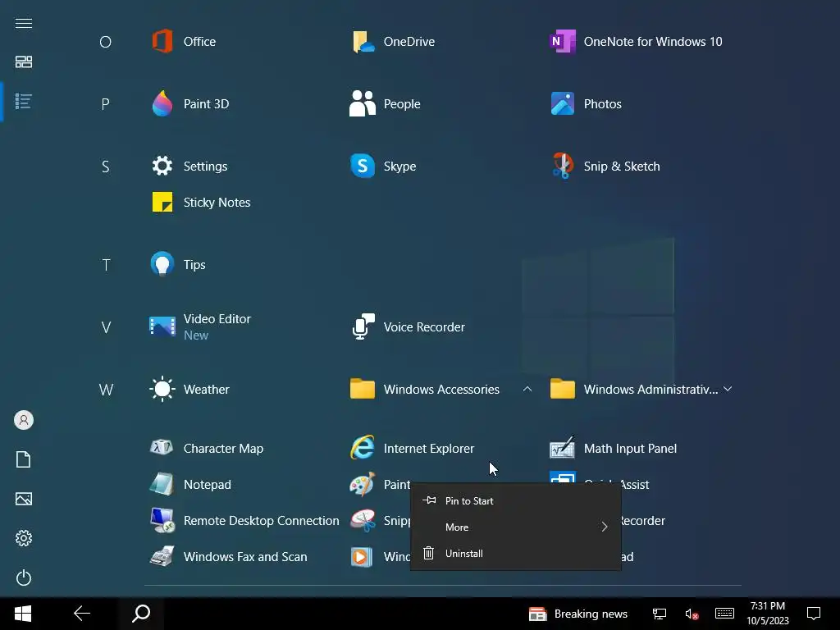Launch OneDrive from the app list

[x=393, y=42]
